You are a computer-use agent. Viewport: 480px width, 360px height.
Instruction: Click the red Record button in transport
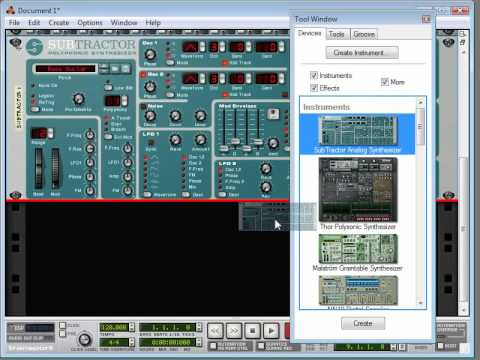point(287,331)
